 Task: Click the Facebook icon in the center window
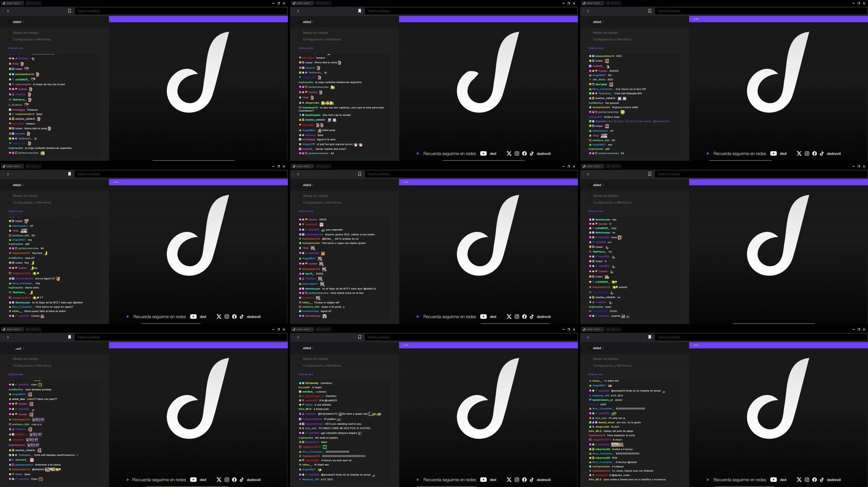click(x=524, y=317)
